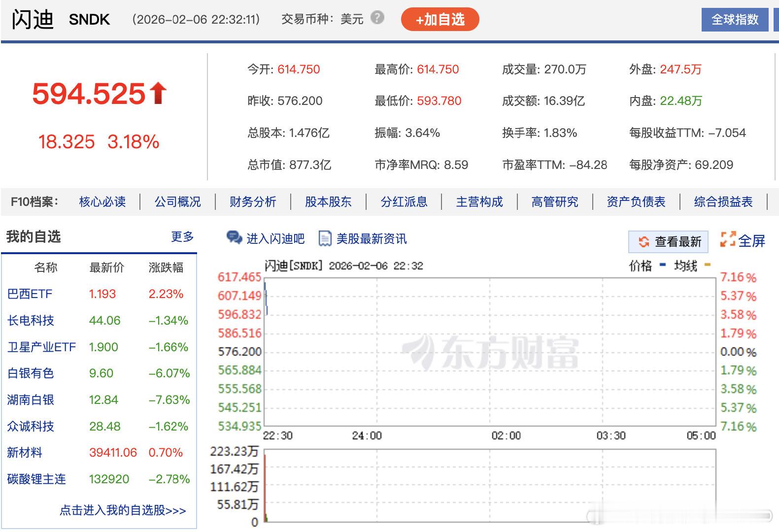The image size is (779, 532).
Task: Click the 全屏 fullscreen link
Action: pos(752,241)
